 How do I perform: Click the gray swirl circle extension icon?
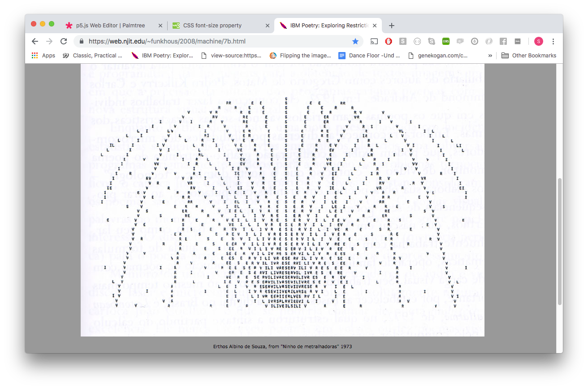click(x=489, y=41)
